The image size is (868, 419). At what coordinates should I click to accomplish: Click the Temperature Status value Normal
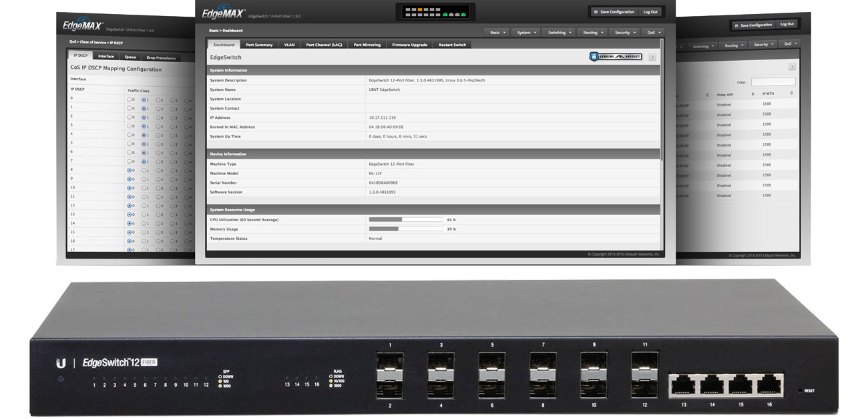375,238
